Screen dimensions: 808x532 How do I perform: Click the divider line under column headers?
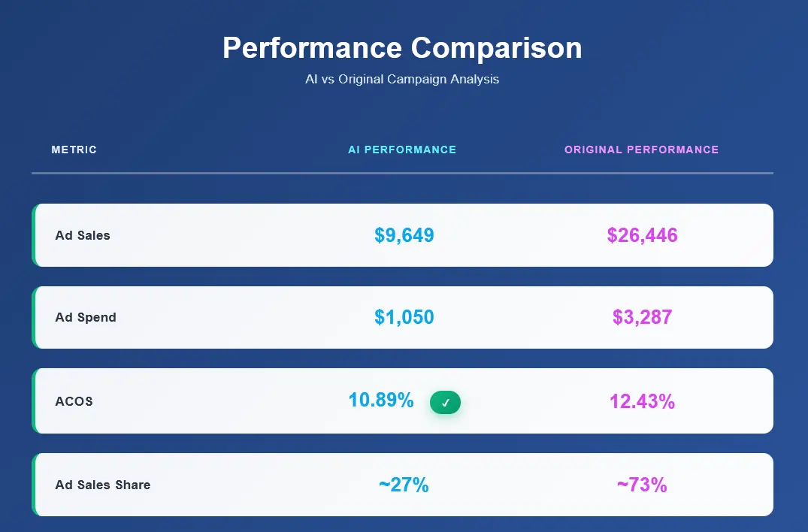402,174
